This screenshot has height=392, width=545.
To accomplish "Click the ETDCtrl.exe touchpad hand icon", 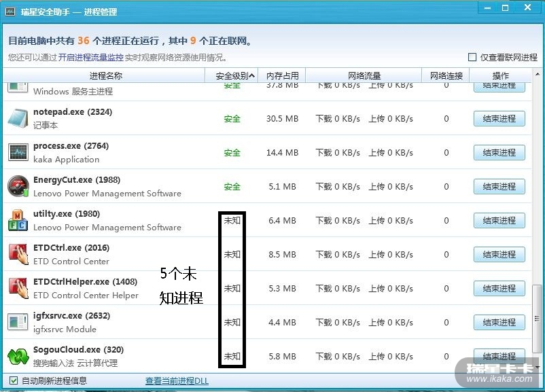I will tap(18, 254).
